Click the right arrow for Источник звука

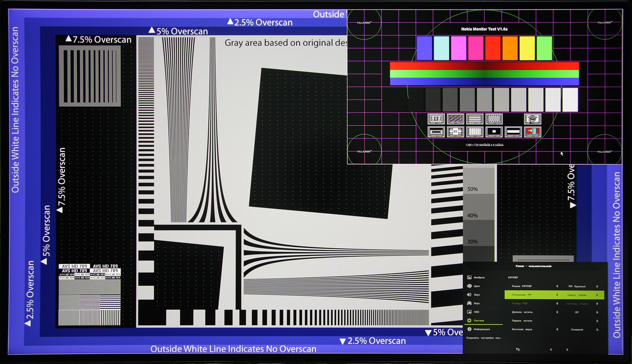(597, 330)
